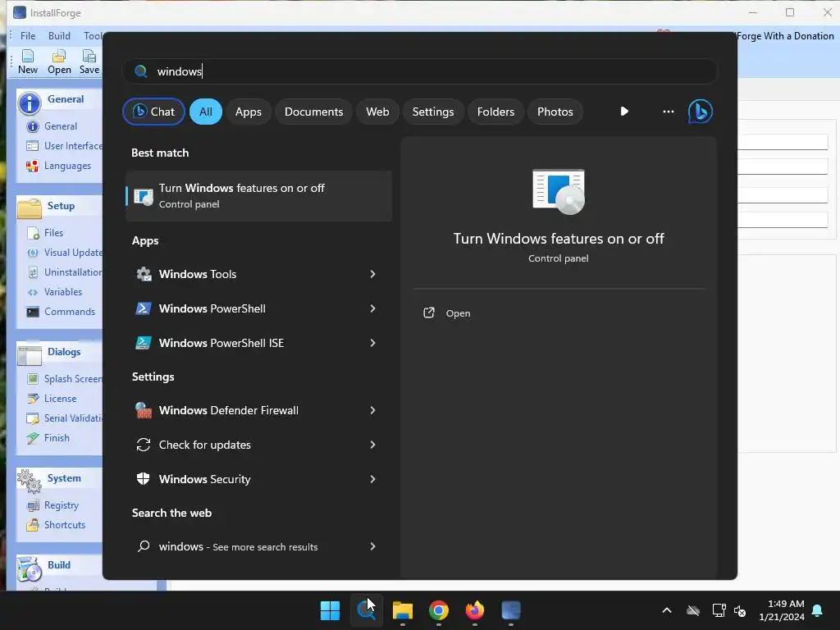This screenshot has width=840, height=630.
Task: Click the network display icon in tray
Action: pos(719,610)
